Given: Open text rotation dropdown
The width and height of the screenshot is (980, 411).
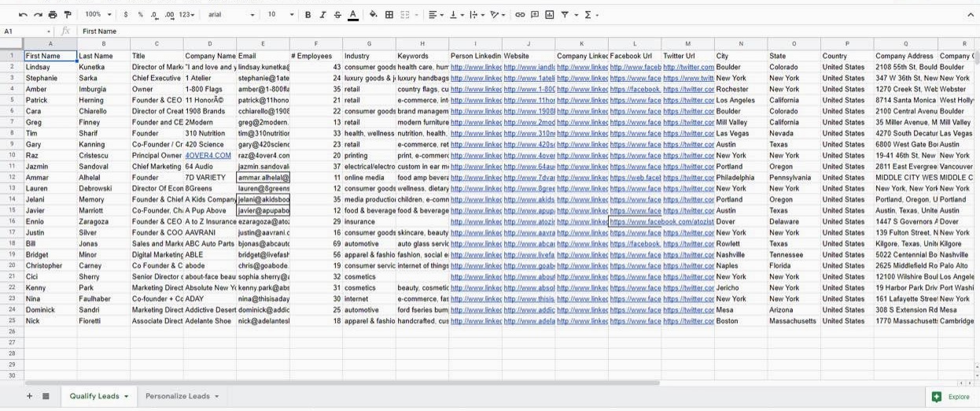Looking at the screenshot, I should (498, 15).
